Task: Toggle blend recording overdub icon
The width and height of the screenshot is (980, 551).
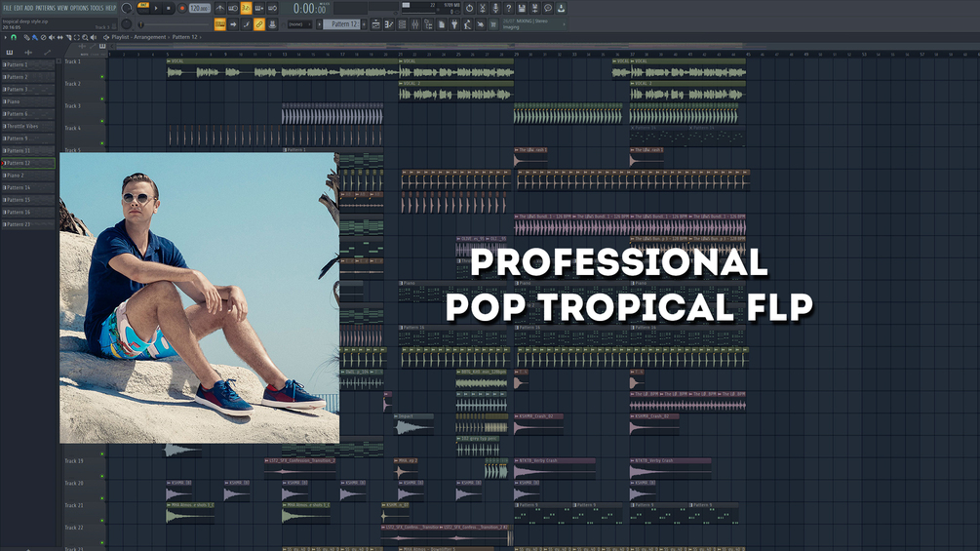Action: click(x=259, y=8)
